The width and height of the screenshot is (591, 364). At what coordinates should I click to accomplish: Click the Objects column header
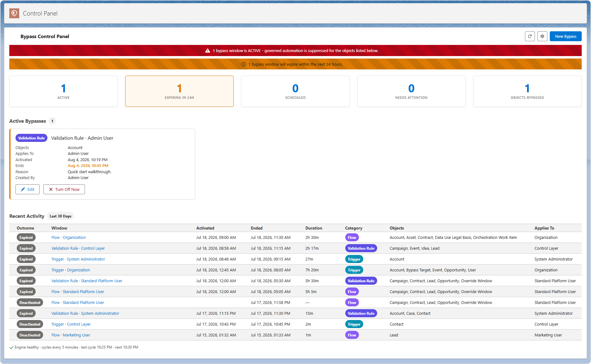(397, 228)
